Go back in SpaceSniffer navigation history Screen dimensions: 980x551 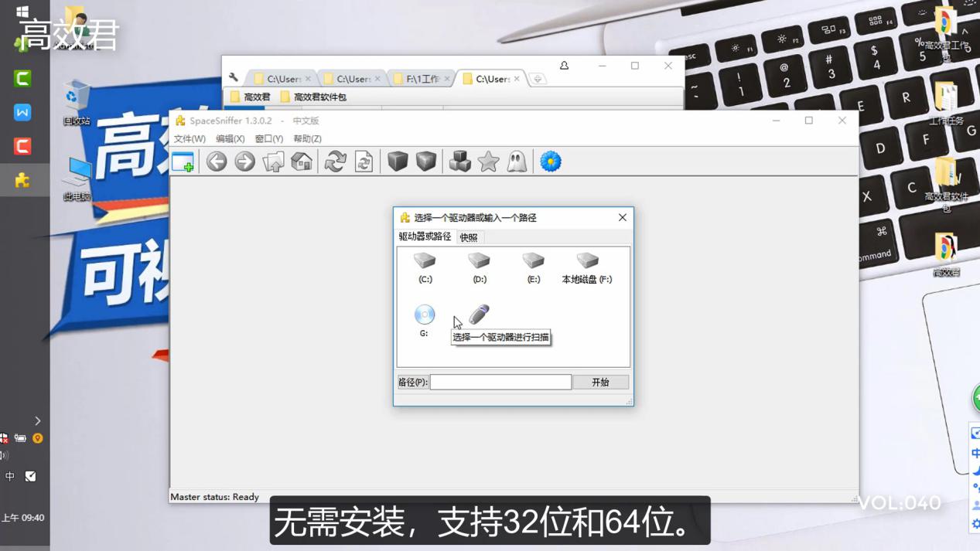(x=216, y=162)
